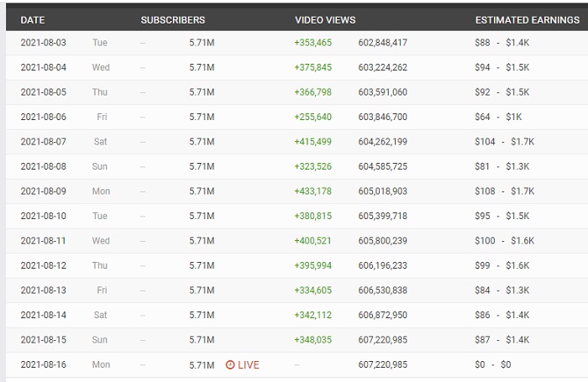Select the 2021-08-12 date row
This screenshot has height=382, width=588.
[x=43, y=265]
